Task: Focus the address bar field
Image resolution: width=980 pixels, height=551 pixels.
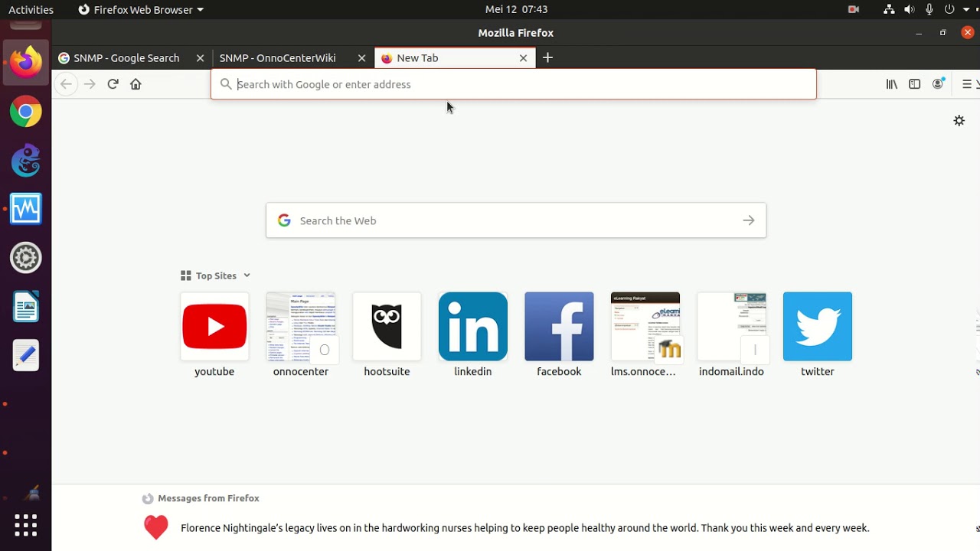Action: point(514,84)
